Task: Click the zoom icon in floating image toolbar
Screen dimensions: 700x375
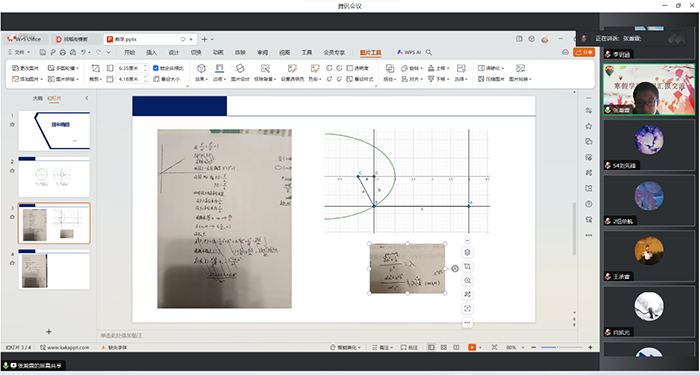Action: click(467, 280)
